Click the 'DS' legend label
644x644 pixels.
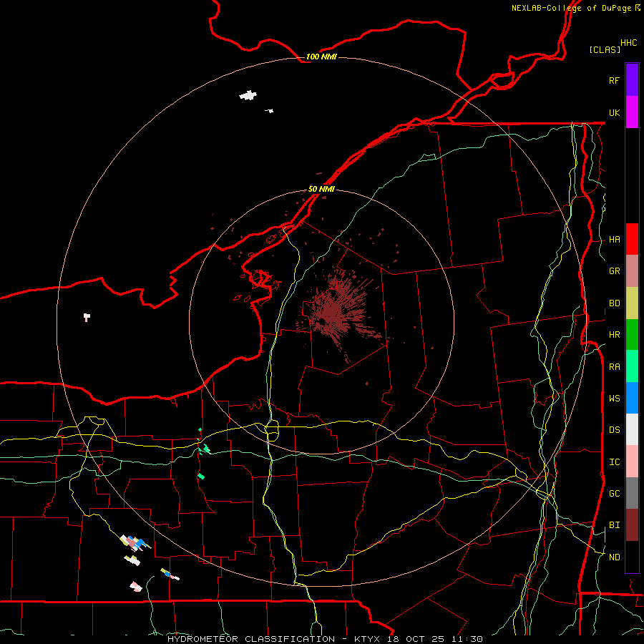(x=614, y=430)
